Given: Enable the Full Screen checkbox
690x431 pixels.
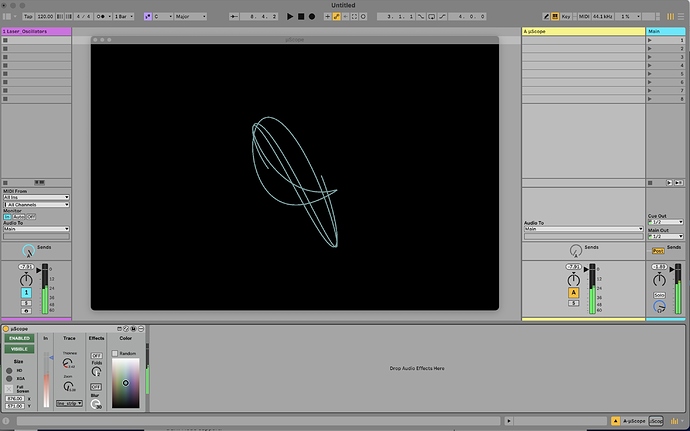Looking at the screenshot, I should coord(9,389).
